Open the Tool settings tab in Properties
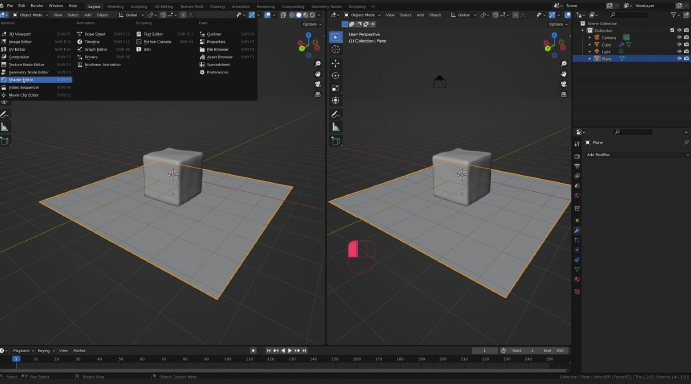The width and height of the screenshot is (691, 384). pos(577,144)
